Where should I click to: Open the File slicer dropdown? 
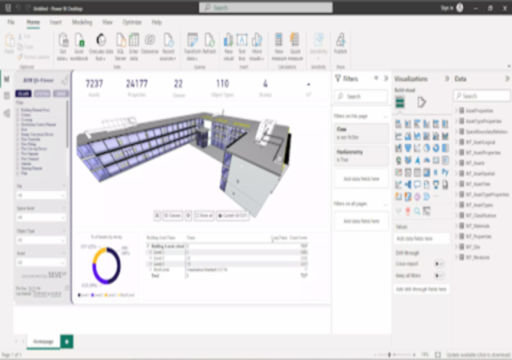coord(41,195)
